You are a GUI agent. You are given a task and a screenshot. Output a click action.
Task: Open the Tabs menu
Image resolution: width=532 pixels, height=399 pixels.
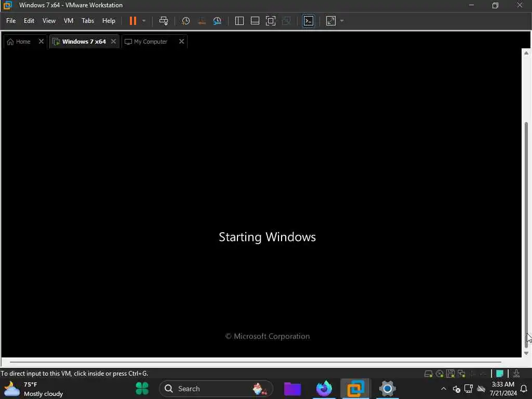[x=87, y=21]
